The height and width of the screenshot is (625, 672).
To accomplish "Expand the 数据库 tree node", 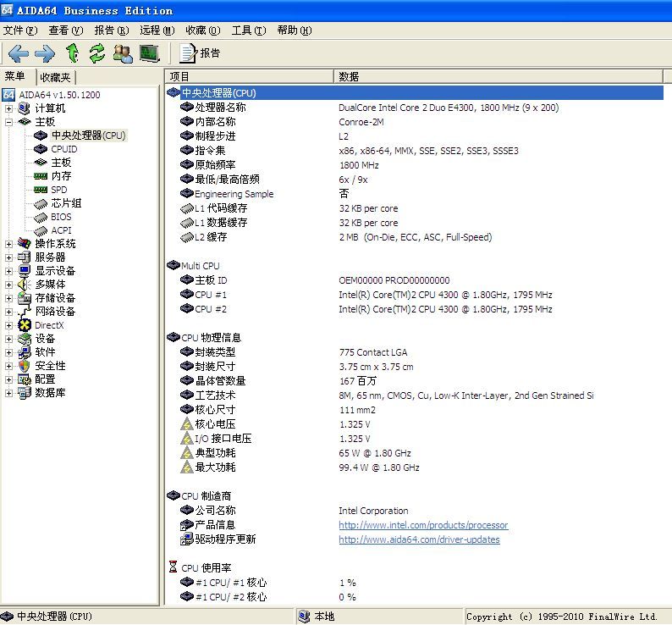I will tap(8, 393).
